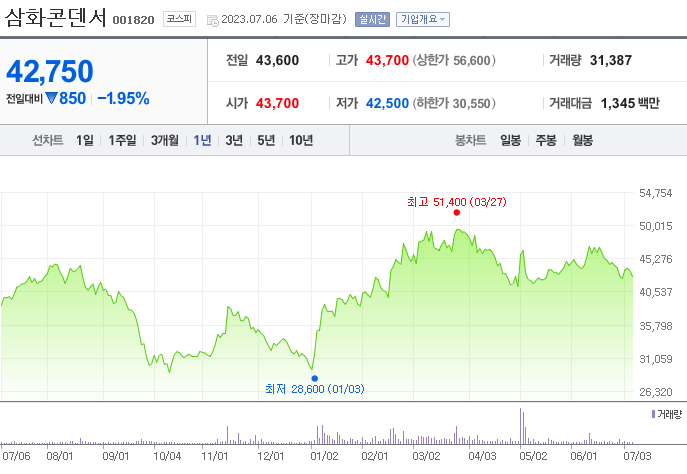
Task: Click the blue down-triangle change icon
Action: (51, 98)
